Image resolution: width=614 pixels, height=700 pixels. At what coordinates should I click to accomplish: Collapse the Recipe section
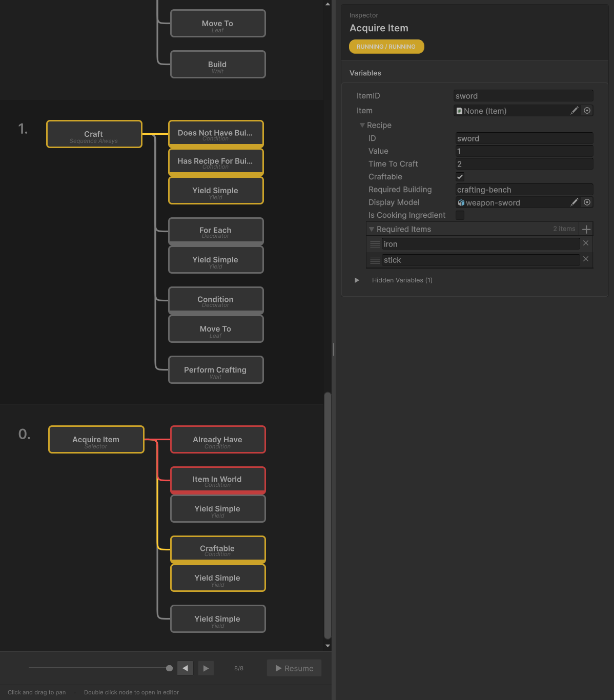[x=362, y=125]
